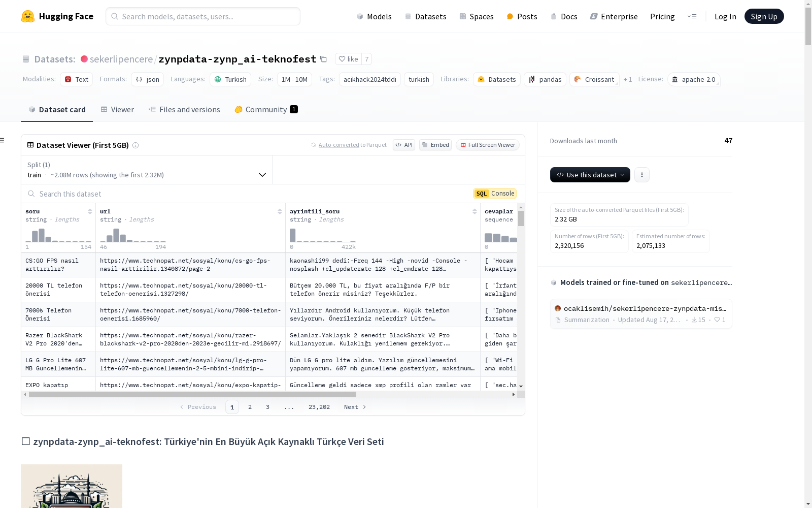The image size is (812, 508).
Task: Click the '20000 TL telefon önerisi' cell
Action: click(58, 290)
